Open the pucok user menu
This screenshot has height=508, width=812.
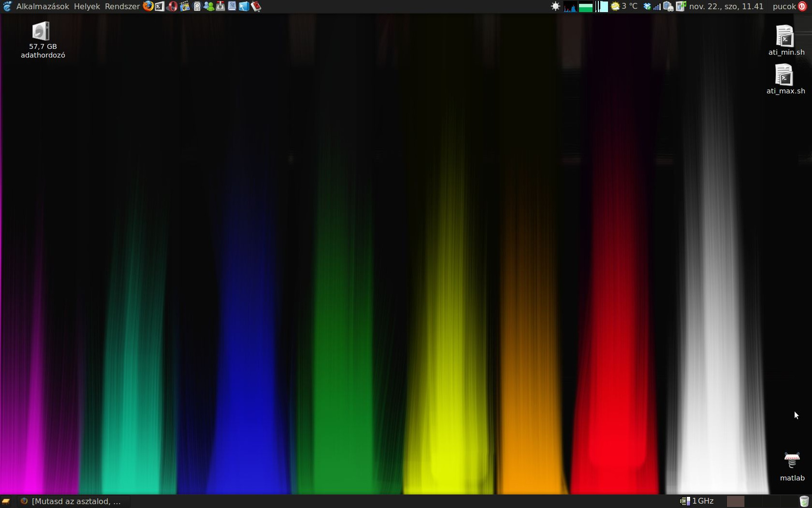(785, 7)
